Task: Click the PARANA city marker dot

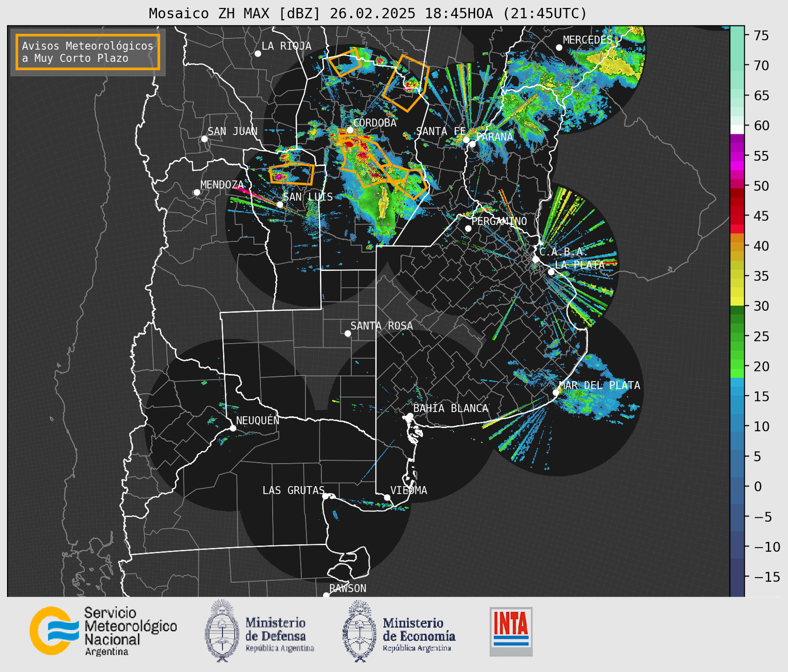Action: tap(473, 144)
